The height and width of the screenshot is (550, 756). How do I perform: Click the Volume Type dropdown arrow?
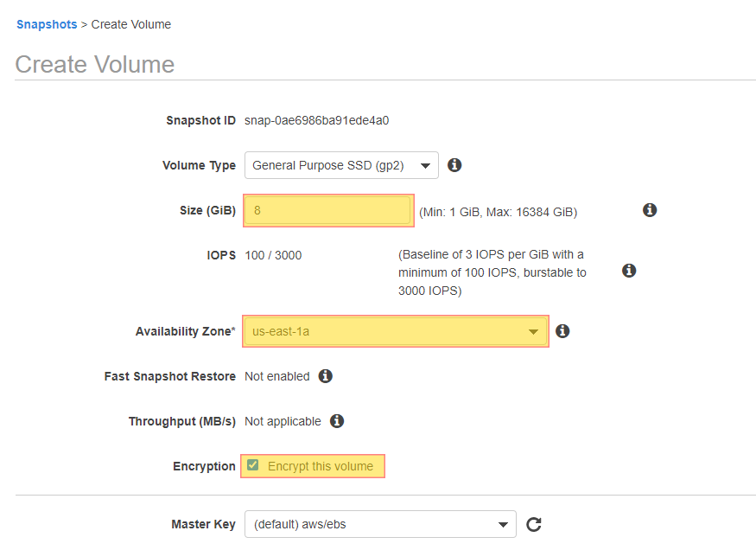coord(425,165)
